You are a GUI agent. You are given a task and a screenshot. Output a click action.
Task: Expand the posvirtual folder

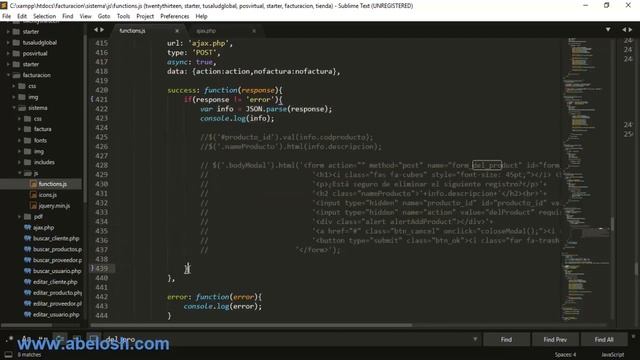(8, 53)
